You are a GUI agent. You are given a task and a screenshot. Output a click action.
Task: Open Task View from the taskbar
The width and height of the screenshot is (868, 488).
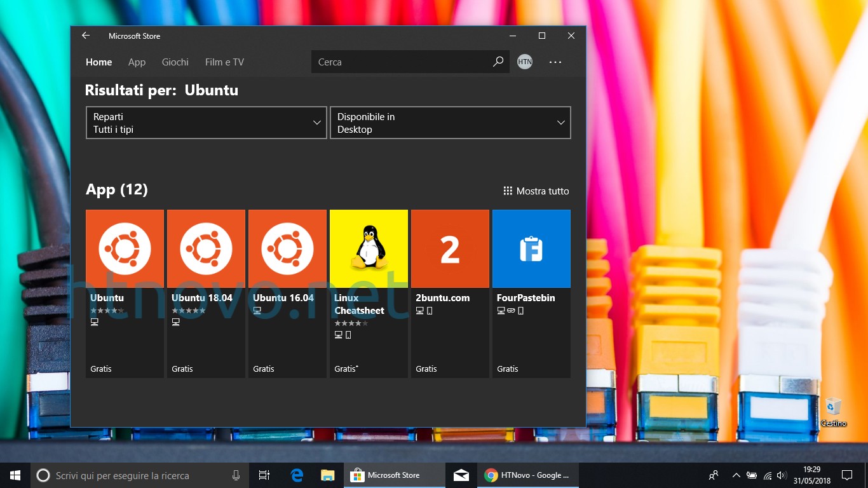(264, 475)
